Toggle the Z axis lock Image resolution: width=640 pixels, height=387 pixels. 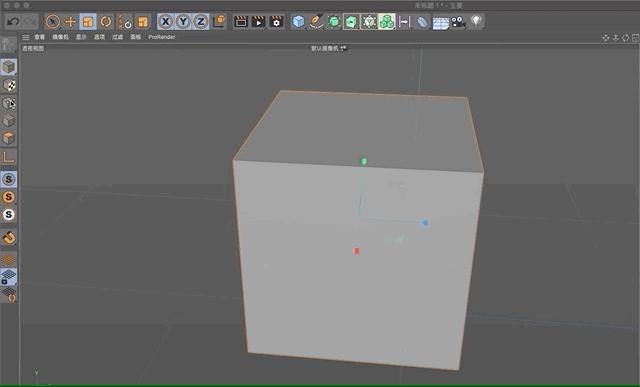coord(201,22)
